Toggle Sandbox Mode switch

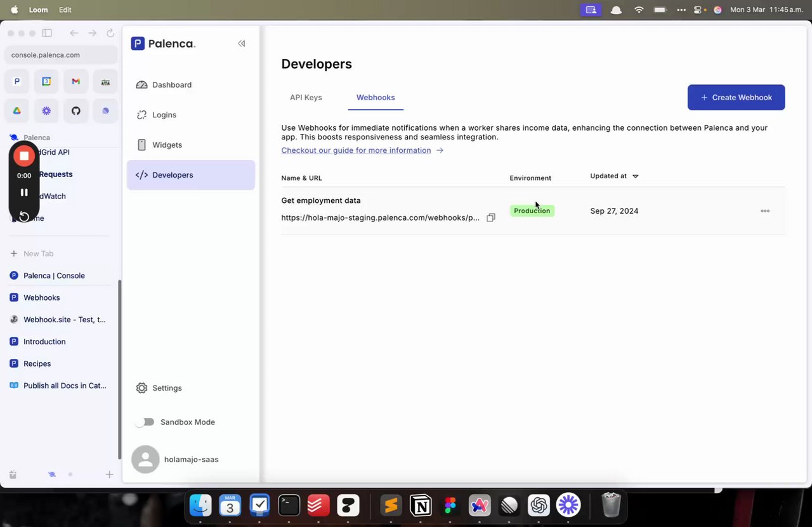(x=145, y=422)
